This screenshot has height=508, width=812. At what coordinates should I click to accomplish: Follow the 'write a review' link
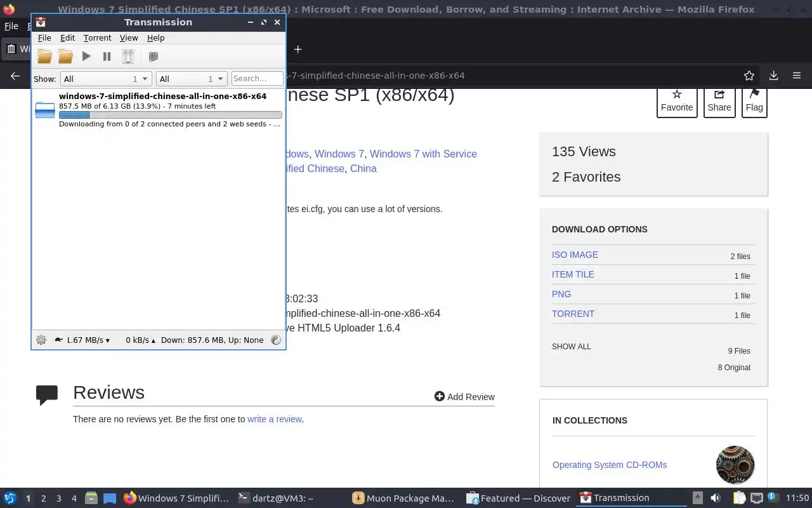tap(274, 419)
